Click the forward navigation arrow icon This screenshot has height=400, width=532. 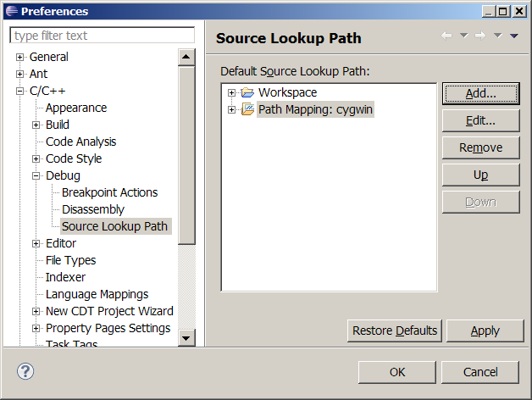480,36
